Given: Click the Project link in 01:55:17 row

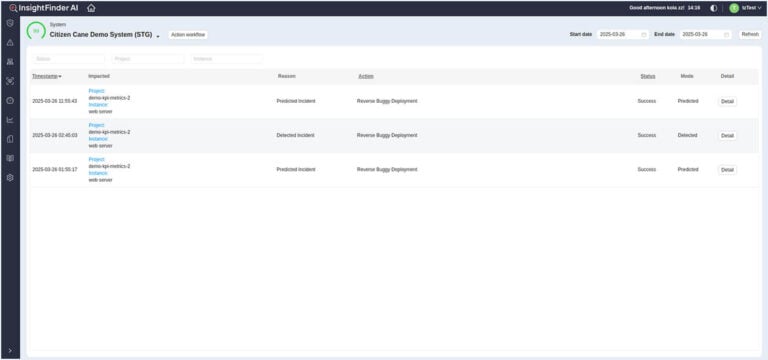Looking at the screenshot, I should click(x=96, y=160).
